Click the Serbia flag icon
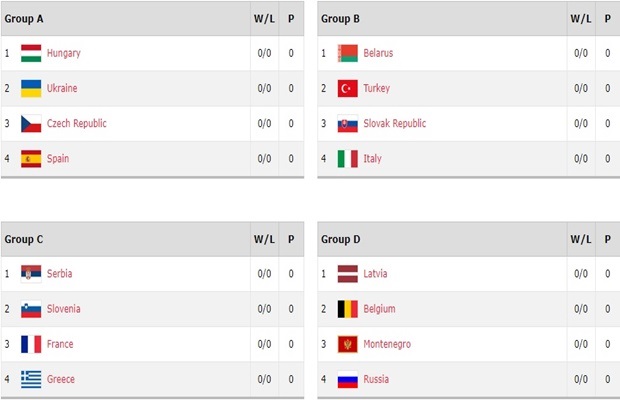620x400 pixels. 31,274
